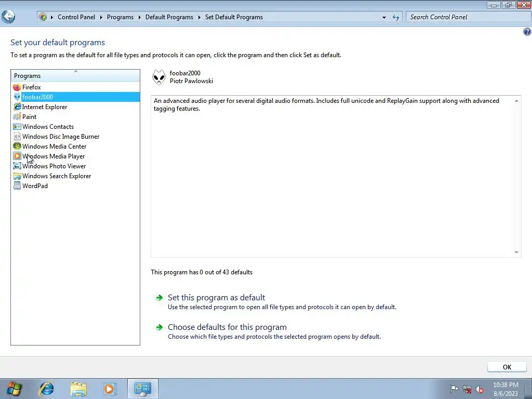The height and width of the screenshot is (399, 532).
Task: Green arrow beside Set this program as default
Action: pyautogui.click(x=159, y=298)
